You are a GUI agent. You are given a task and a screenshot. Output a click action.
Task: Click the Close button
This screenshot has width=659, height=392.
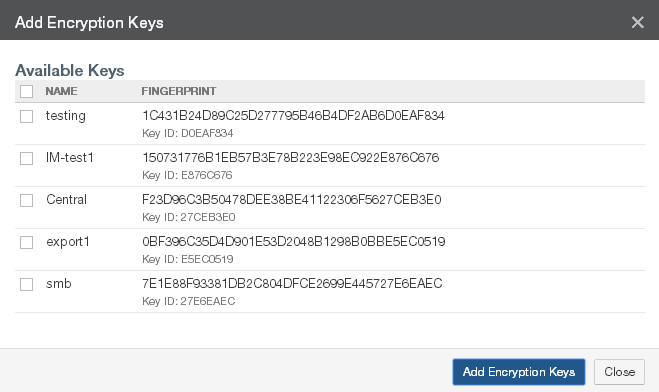[619, 372]
